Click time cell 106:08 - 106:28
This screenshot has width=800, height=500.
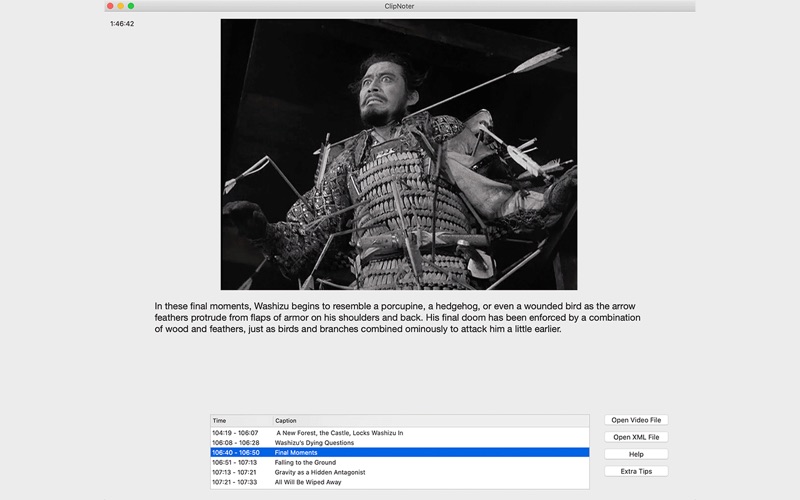236,443
